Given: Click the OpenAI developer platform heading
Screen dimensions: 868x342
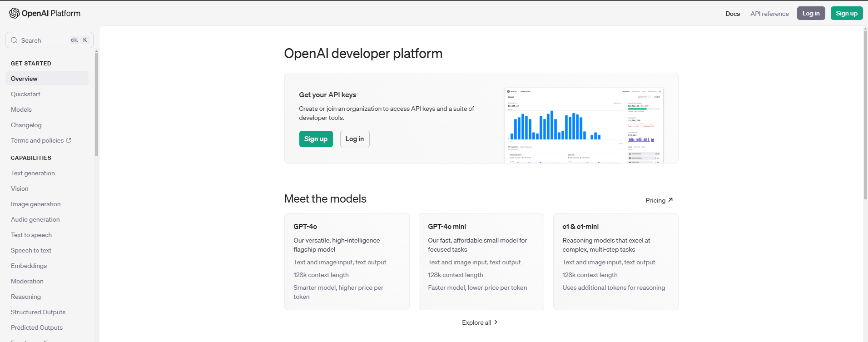Looking at the screenshot, I should [363, 54].
